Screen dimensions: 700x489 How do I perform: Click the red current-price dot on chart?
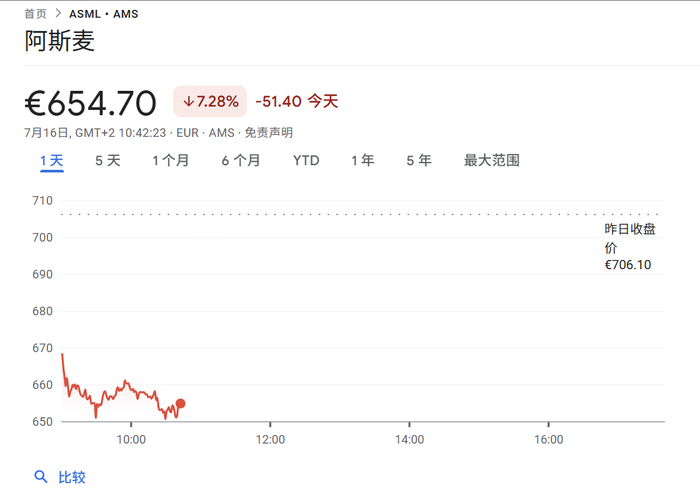coord(180,404)
